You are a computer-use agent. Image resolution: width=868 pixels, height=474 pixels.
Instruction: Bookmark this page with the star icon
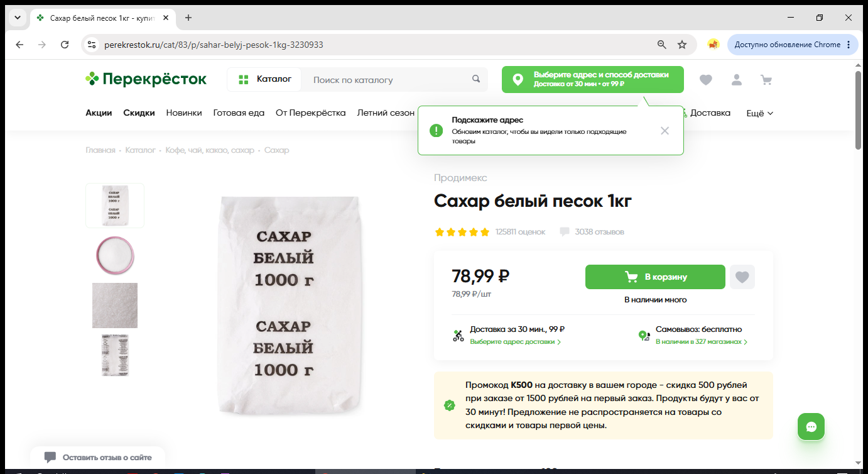[x=682, y=45]
